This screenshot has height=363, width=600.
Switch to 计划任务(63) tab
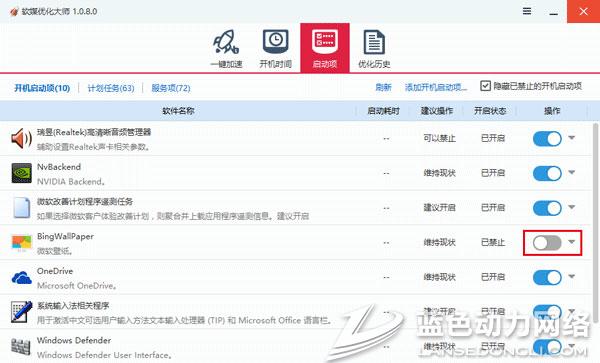[x=111, y=88]
